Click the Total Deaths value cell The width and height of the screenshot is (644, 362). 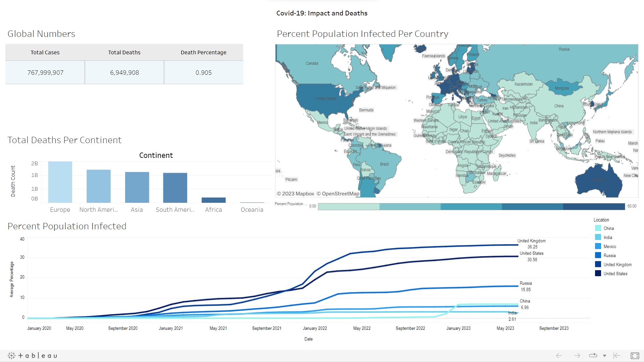[124, 72]
